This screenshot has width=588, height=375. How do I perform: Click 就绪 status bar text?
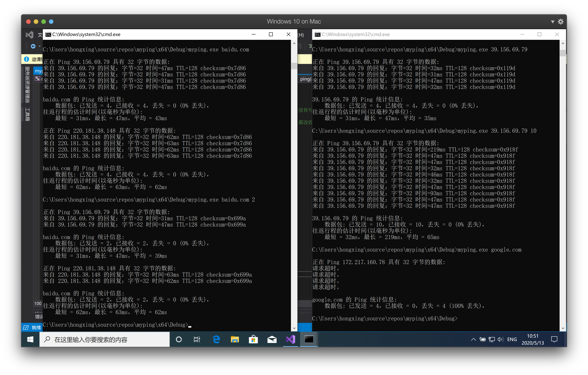[x=36, y=328]
